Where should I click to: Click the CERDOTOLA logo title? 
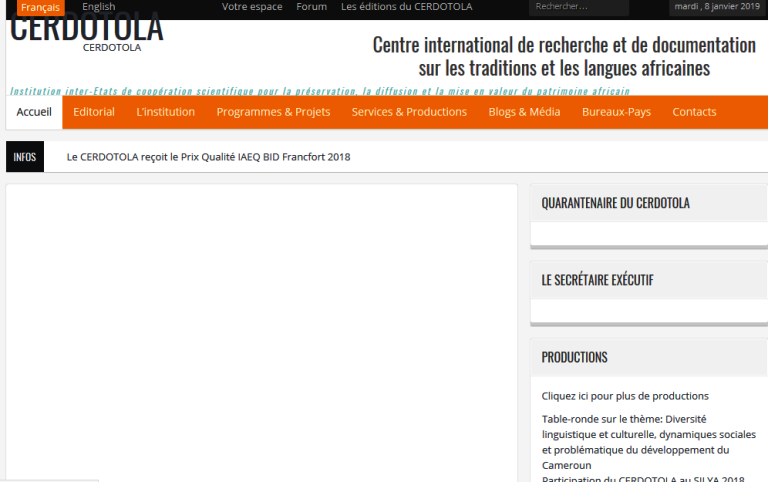(86, 29)
